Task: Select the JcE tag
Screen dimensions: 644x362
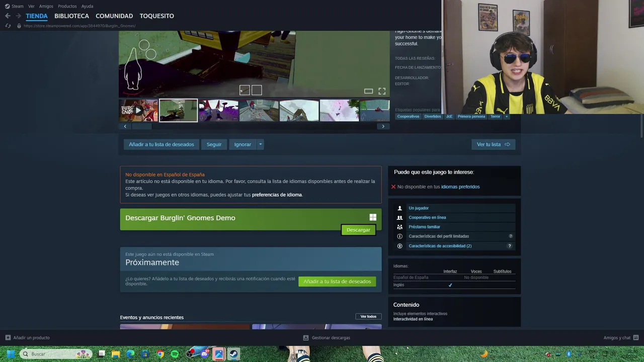Action: click(449, 117)
